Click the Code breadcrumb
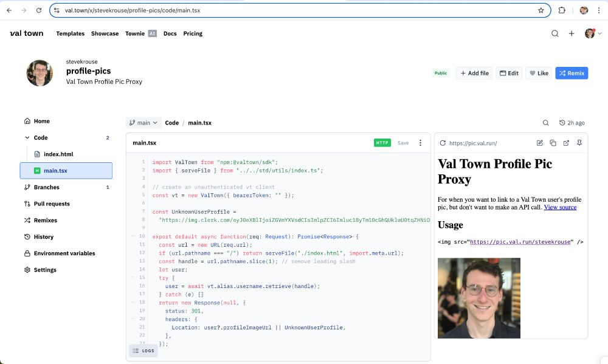 [x=172, y=123]
